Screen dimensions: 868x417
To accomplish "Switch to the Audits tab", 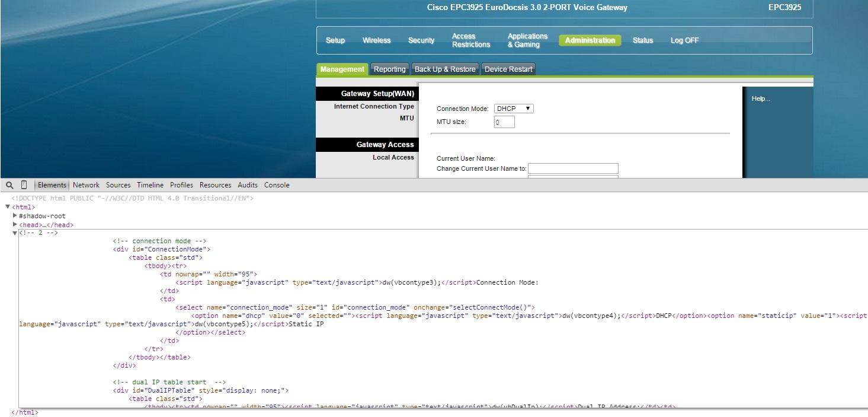I will (x=248, y=185).
